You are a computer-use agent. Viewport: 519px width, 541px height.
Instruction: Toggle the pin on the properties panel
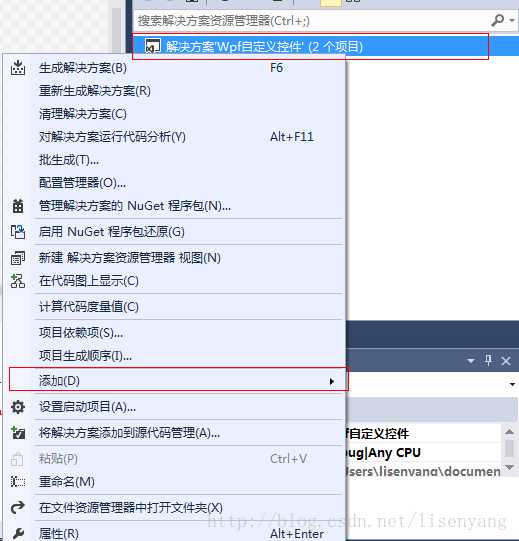point(488,361)
